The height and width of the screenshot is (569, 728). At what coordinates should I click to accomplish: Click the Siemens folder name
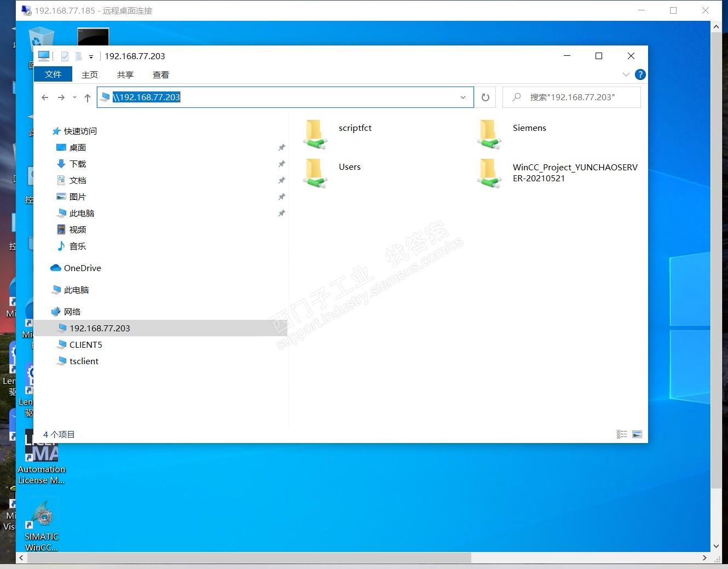[529, 128]
